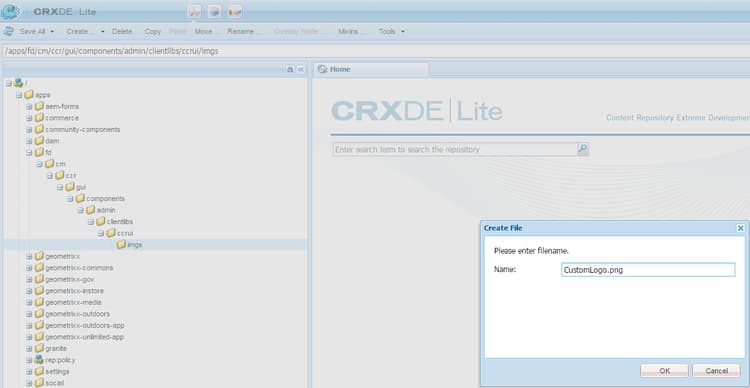Click the binoculars search icon in tree panel header
The image size is (750, 388).
290,69
